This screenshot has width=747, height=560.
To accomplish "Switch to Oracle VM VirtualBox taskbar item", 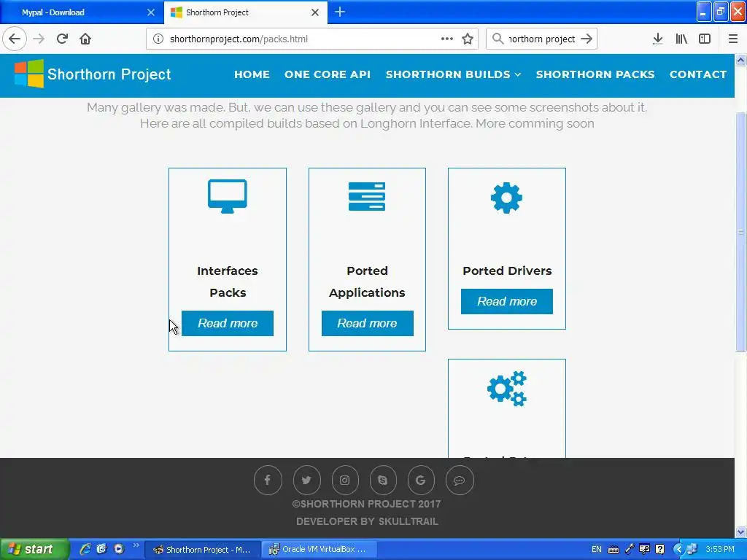I will point(320,549).
